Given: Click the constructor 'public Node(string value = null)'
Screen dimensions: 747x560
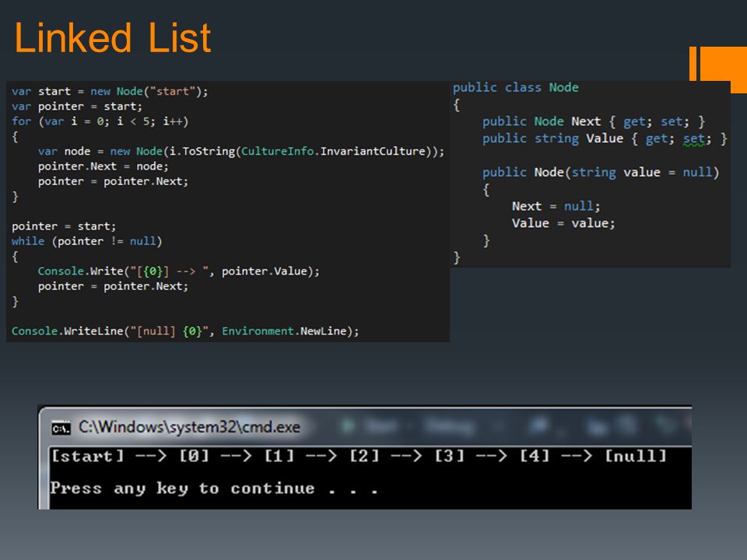Looking at the screenshot, I should 600,173.
